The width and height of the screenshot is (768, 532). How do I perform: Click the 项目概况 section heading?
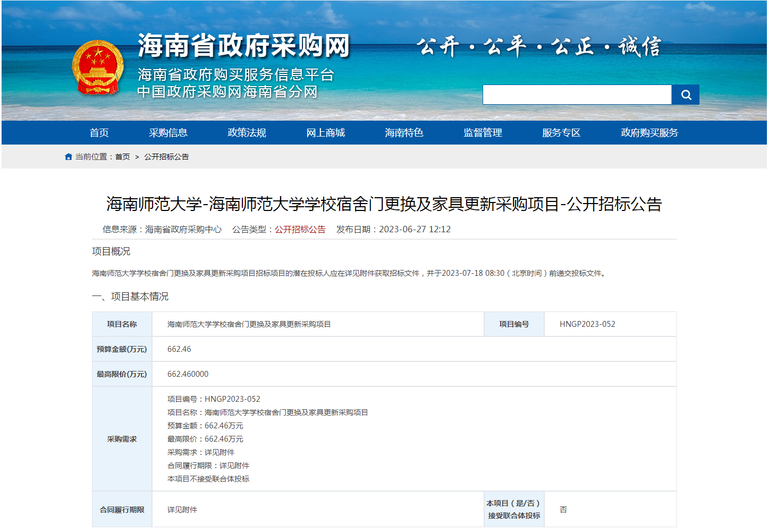[111, 251]
